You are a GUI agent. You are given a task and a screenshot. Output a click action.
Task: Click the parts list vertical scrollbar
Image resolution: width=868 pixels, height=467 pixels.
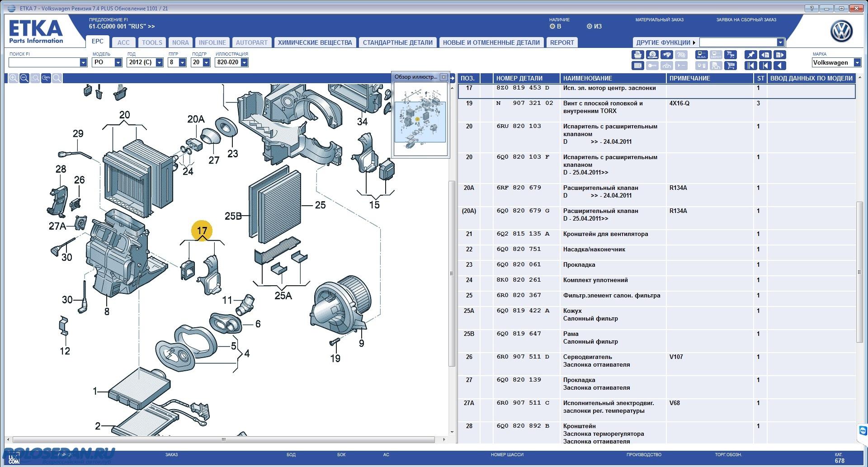(x=860, y=271)
